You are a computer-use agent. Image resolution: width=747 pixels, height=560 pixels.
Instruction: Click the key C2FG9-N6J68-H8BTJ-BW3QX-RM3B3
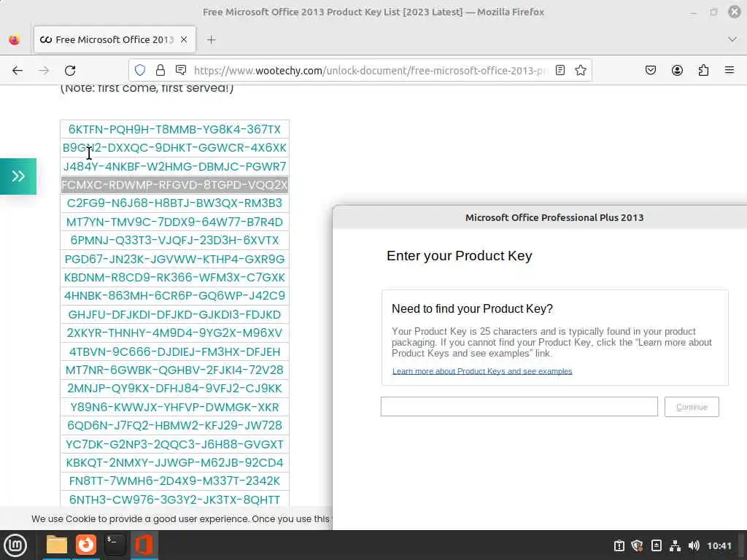point(174,203)
